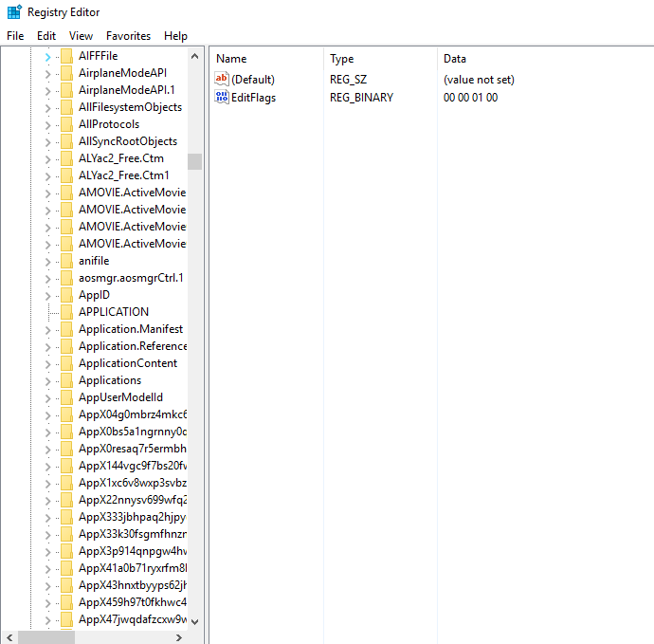The image size is (654, 644).
Task: Click the (Default) string value icon
Action: click(222, 79)
